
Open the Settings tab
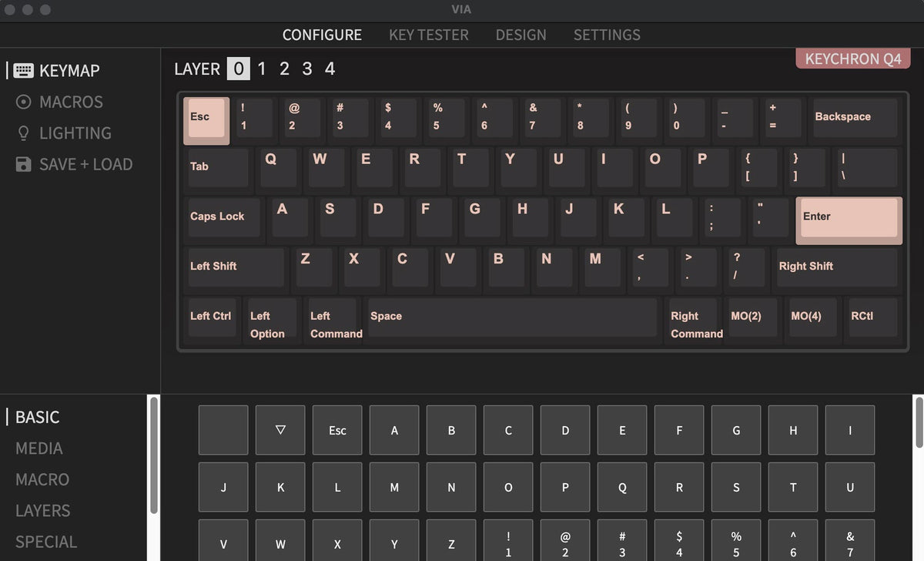pyautogui.click(x=607, y=35)
